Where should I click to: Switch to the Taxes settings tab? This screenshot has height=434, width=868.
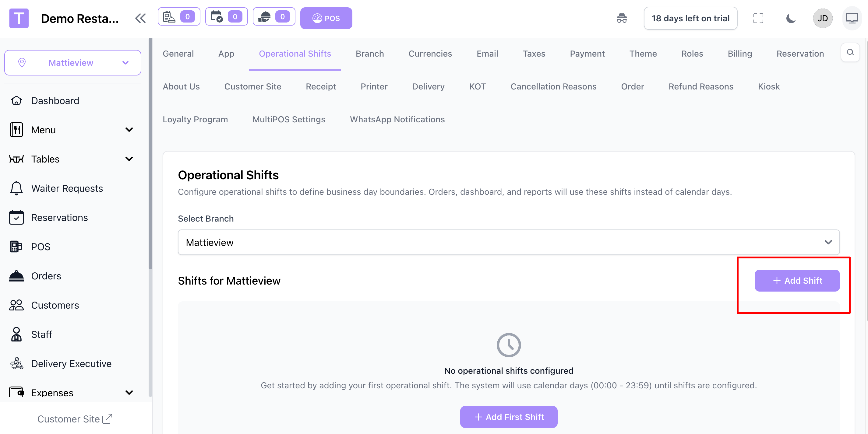coord(534,54)
